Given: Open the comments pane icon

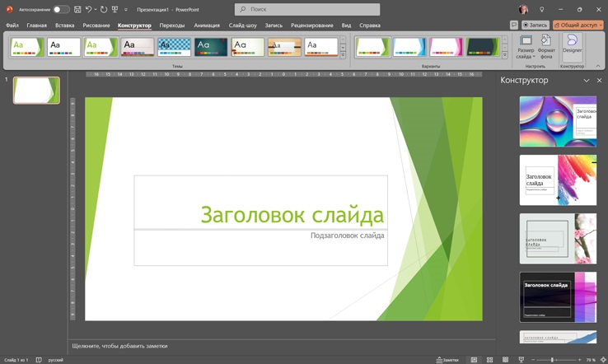Looking at the screenshot, I should 514,25.
